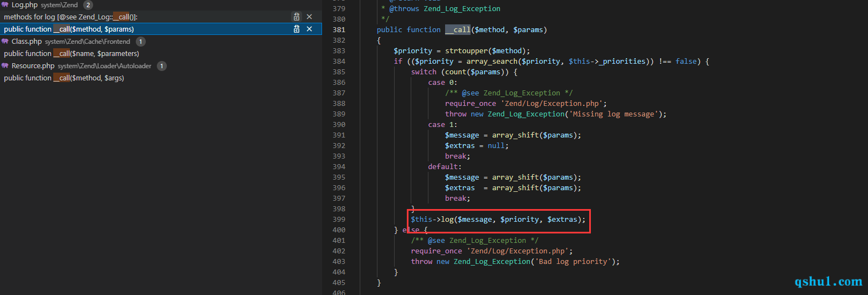Click '$message' variable on line 395
This screenshot has width=868, height=295.
pyautogui.click(x=462, y=177)
